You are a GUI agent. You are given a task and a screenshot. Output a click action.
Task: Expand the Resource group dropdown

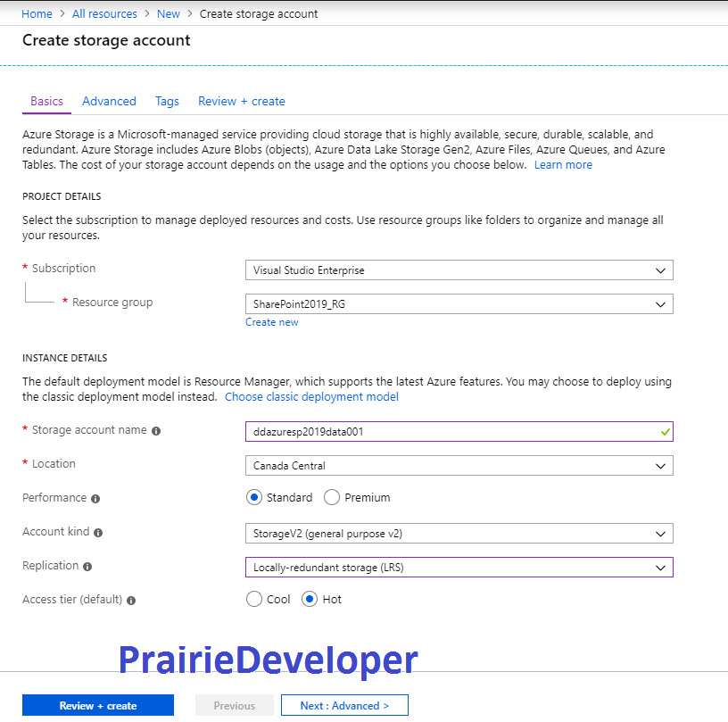[459, 304]
